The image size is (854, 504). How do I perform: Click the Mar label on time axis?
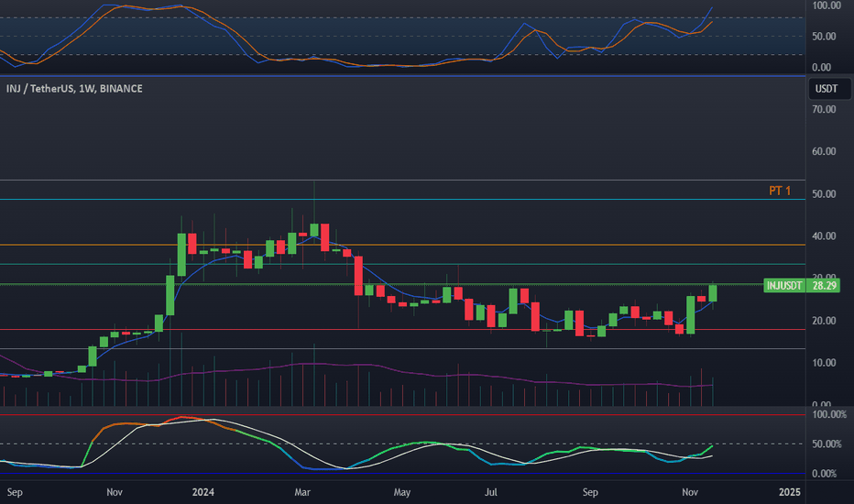(x=302, y=492)
